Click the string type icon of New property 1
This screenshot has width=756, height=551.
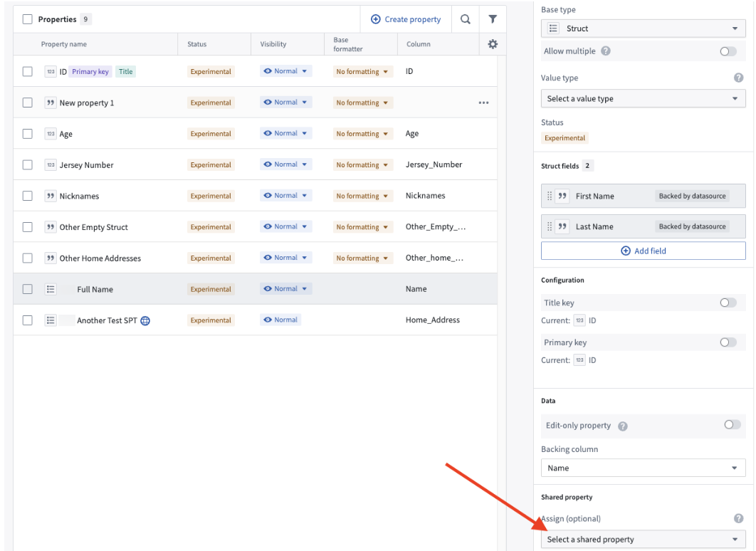(x=51, y=103)
